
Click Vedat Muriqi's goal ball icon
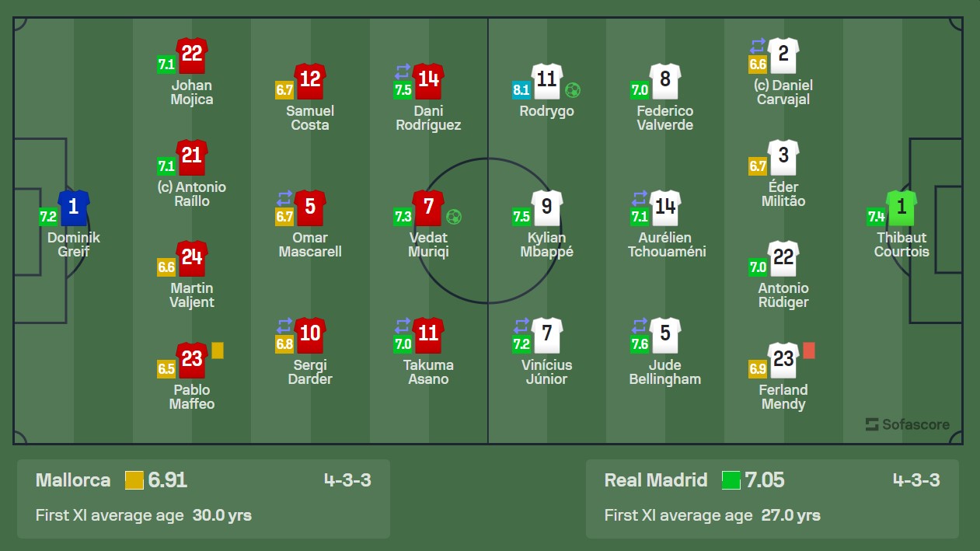455,217
